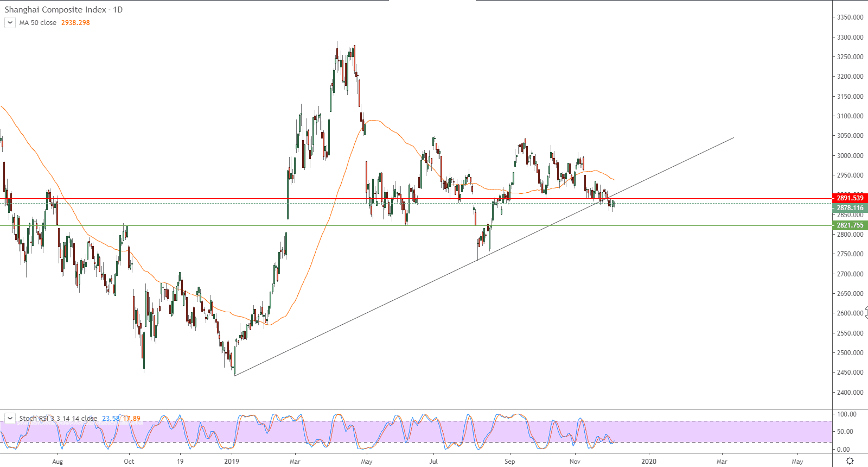Select the ascending diagonal trend line

484,256
